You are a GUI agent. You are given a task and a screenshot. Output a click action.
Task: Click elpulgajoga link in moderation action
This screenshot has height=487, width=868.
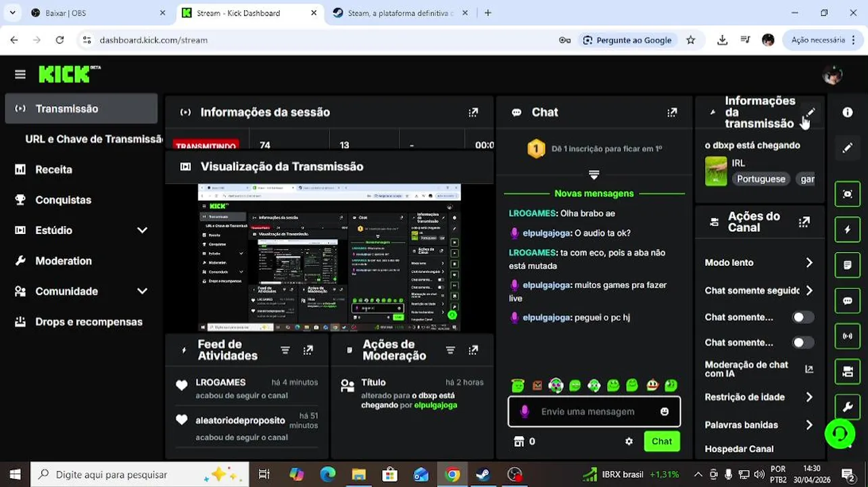436,405
